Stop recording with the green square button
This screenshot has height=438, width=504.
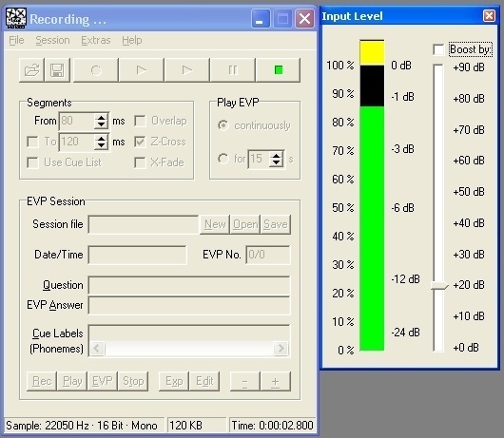click(279, 70)
